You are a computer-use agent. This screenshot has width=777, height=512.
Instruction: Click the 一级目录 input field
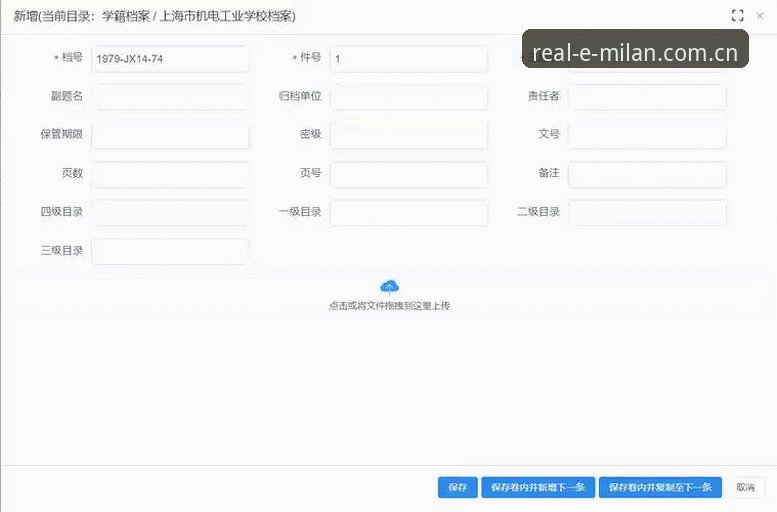[409, 213]
